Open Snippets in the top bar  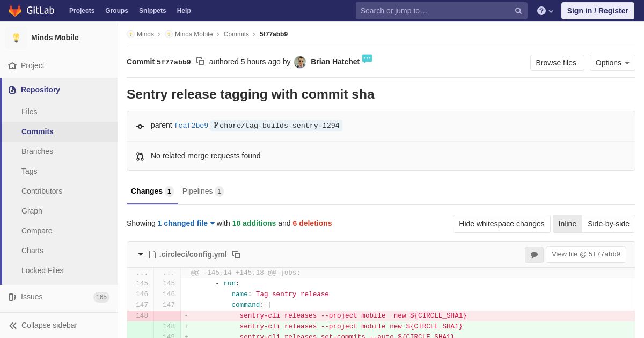152,11
